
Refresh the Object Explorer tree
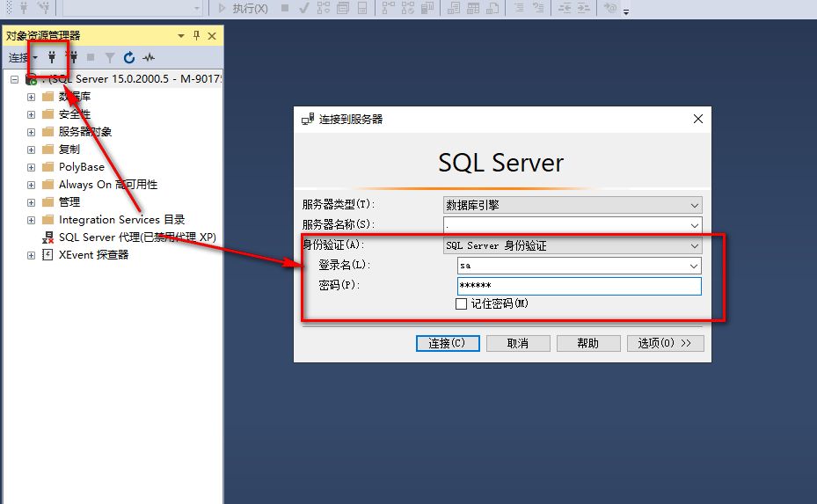point(129,57)
